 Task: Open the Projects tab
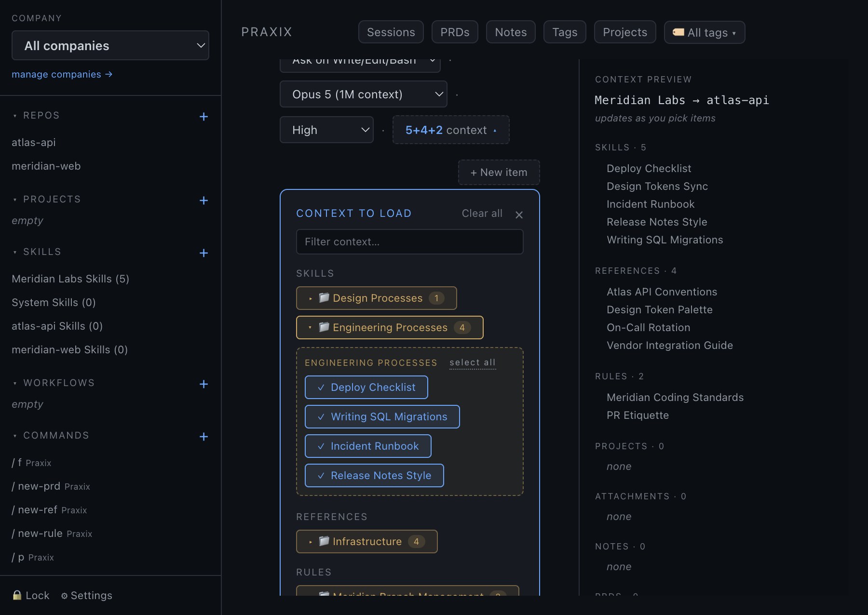625,32
